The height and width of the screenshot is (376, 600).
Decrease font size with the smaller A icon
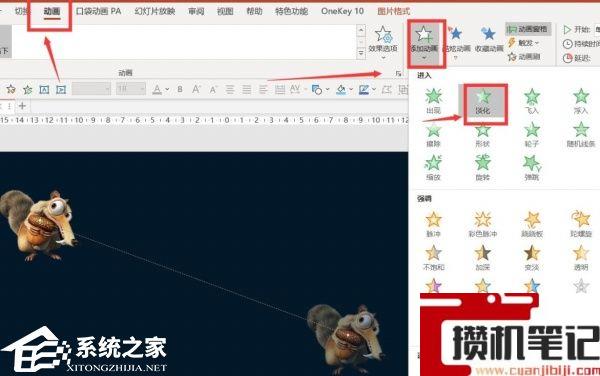pyautogui.click(x=213, y=90)
